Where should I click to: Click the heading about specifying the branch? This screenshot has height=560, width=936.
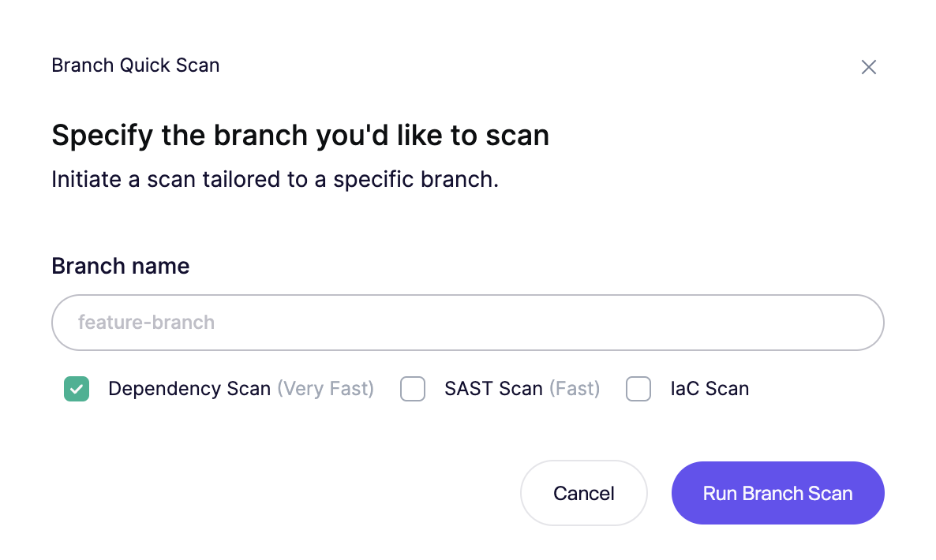(300, 136)
